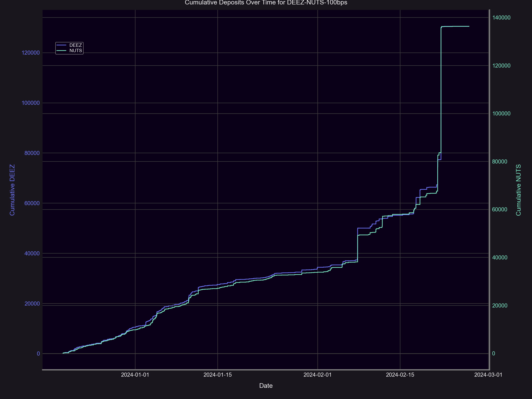The image size is (532, 399).
Task: Click the 80000 left axis tick label
Action: [x=32, y=153]
